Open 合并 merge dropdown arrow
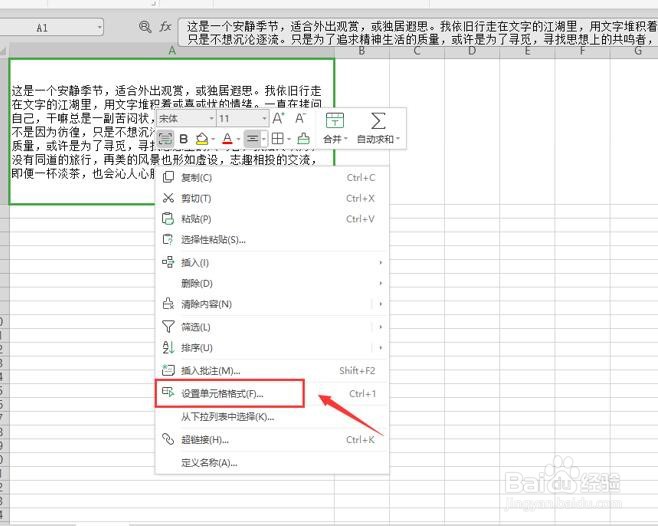This screenshot has width=658, height=526. [x=346, y=139]
